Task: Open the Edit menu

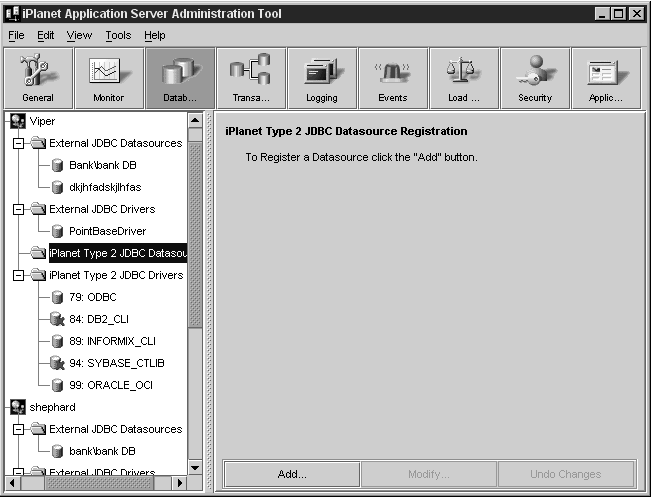Action: [x=46, y=36]
